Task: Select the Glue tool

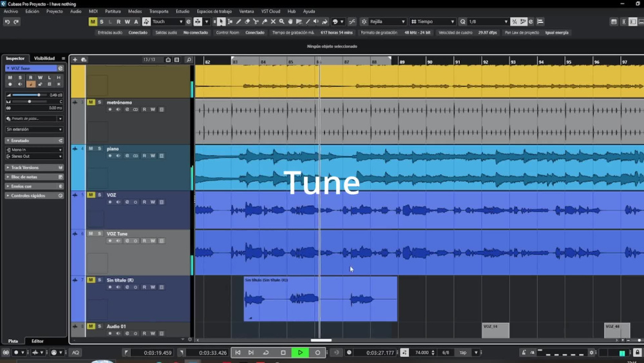Action: tap(265, 22)
